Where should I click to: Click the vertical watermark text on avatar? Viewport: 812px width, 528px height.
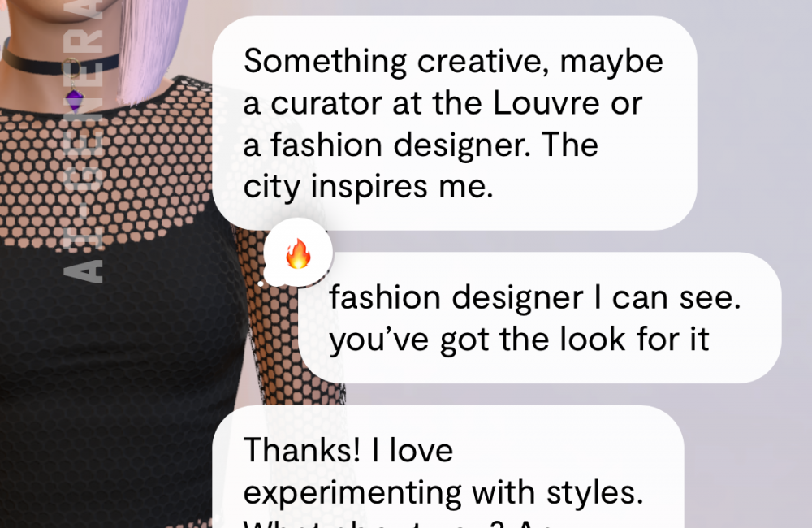[x=84, y=141]
